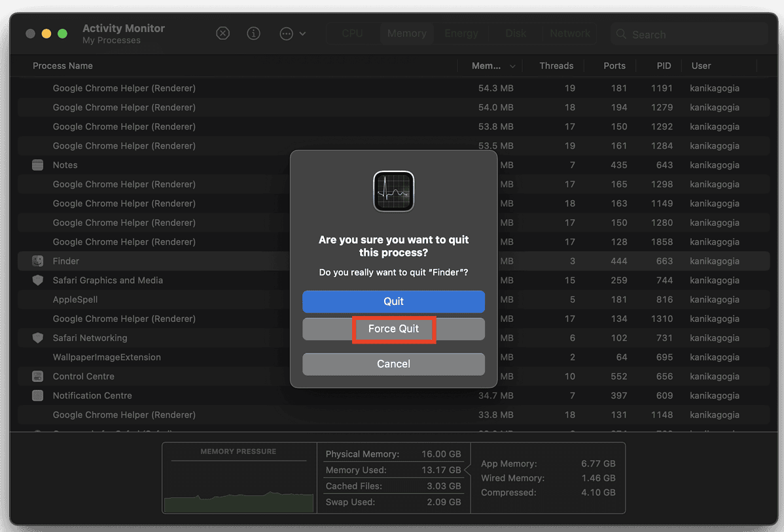784x532 pixels.
Task: Click the stop process X icon
Action: click(223, 33)
